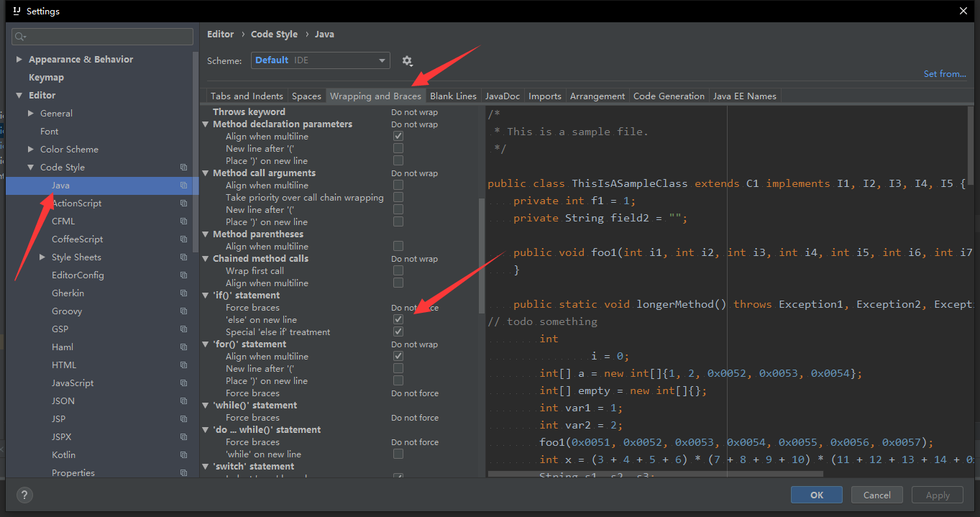Enable Align when multiline under Method parentheses
This screenshot has height=517, width=980.
tap(398, 246)
